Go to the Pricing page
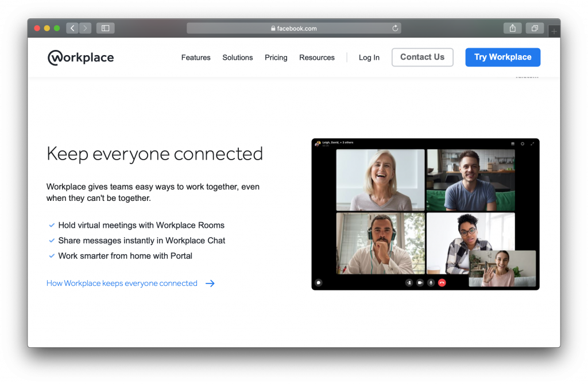Image resolution: width=588 pixels, height=384 pixels. click(276, 57)
